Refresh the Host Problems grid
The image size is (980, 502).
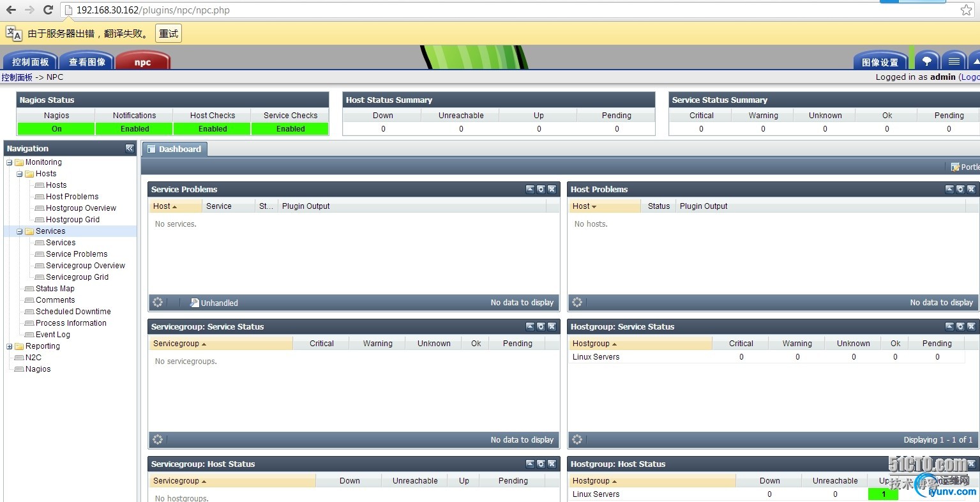[x=577, y=302]
